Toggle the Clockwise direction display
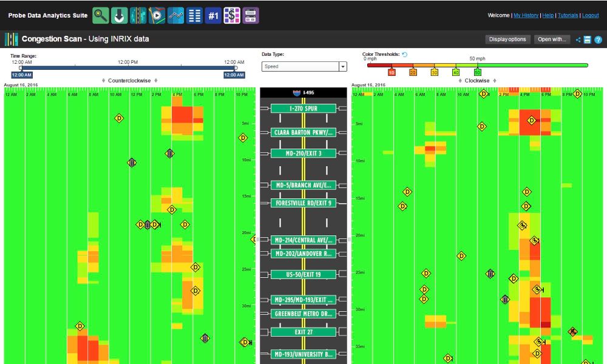607x364 pixels. [x=476, y=79]
